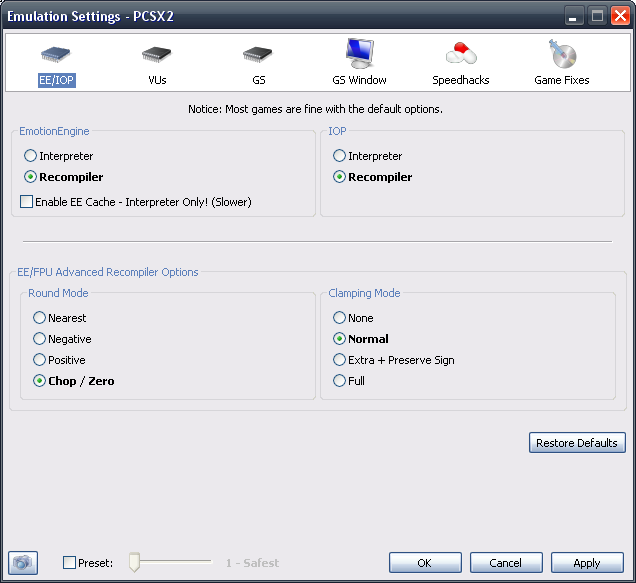Select EmotionEngine Interpreter radio button
This screenshot has width=636, height=583.
30,156
